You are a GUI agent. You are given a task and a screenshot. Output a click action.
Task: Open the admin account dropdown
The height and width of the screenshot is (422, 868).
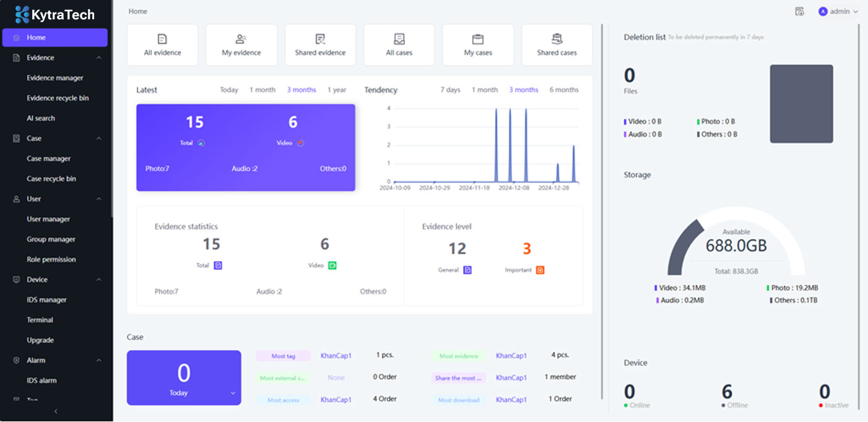click(839, 12)
